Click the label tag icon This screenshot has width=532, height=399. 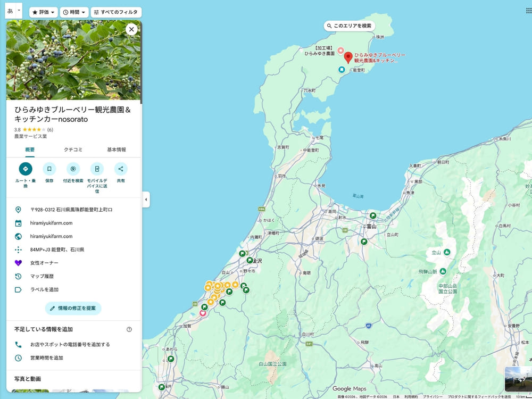[x=18, y=289]
